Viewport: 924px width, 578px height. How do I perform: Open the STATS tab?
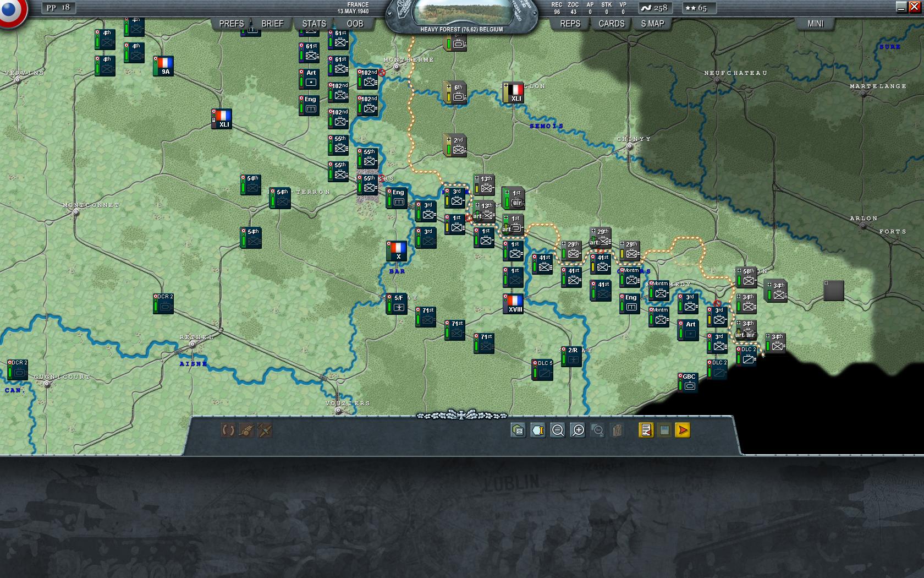[x=314, y=24]
